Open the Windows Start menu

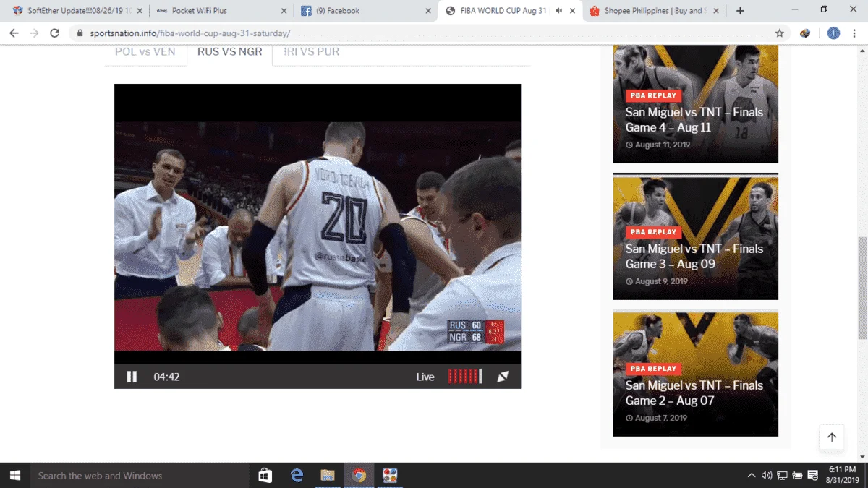click(15, 476)
